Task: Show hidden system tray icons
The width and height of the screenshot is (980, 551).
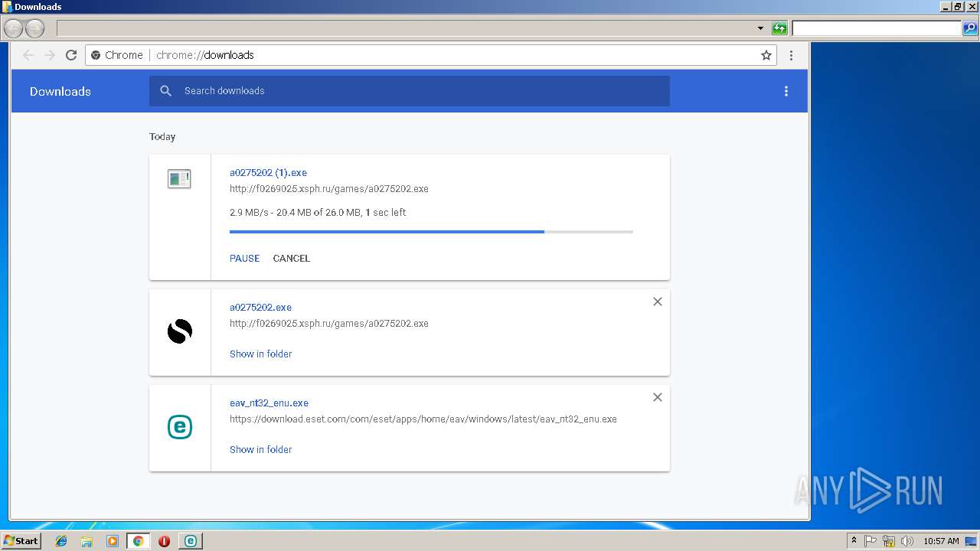Action: [x=854, y=541]
